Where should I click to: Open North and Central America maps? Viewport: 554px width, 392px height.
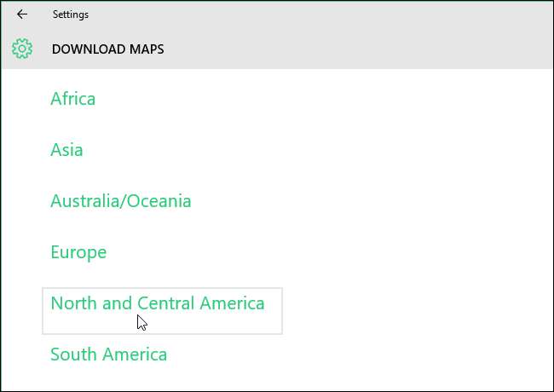click(x=158, y=303)
